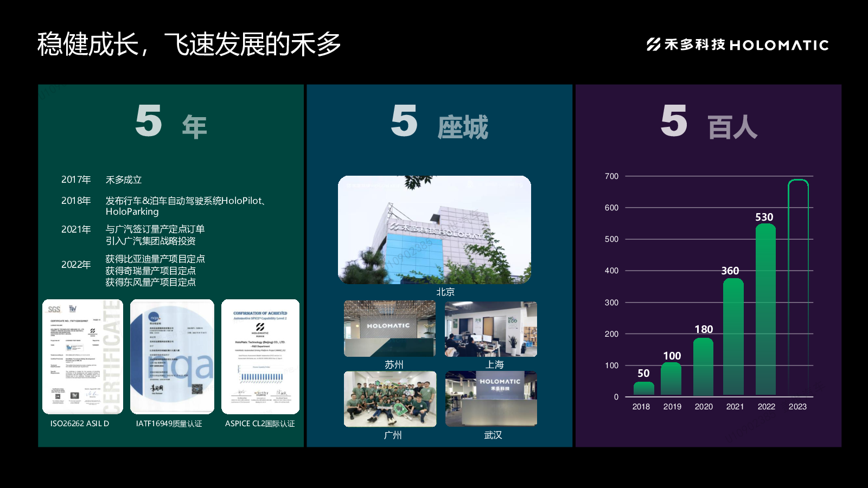Click the 2019 bar in the chart
This screenshot has width=868, height=488.
tap(671, 379)
